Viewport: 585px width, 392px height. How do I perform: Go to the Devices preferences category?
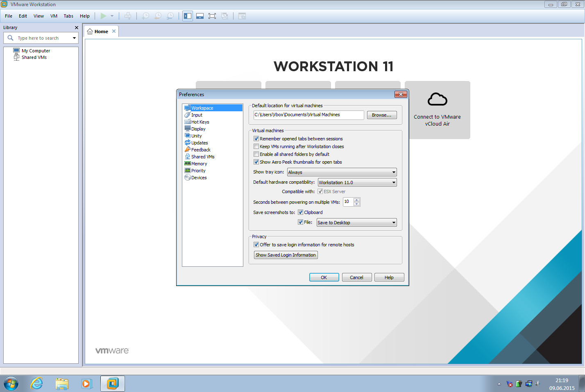tap(199, 178)
